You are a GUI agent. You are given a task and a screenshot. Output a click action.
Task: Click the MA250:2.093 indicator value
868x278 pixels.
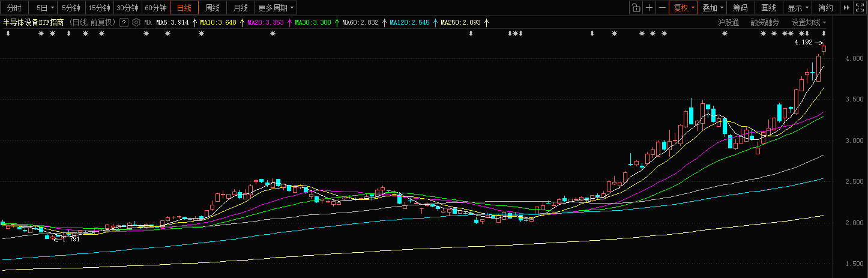[461, 22]
